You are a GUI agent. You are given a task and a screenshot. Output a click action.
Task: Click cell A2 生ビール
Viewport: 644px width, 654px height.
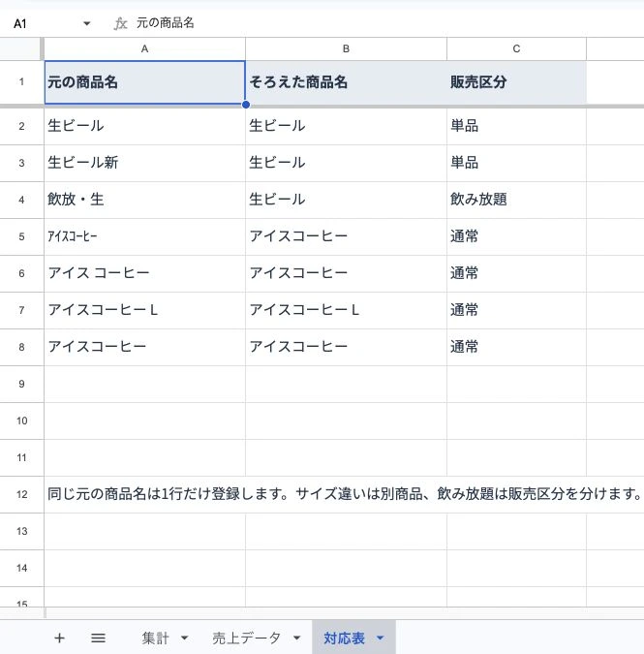[x=144, y=126]
